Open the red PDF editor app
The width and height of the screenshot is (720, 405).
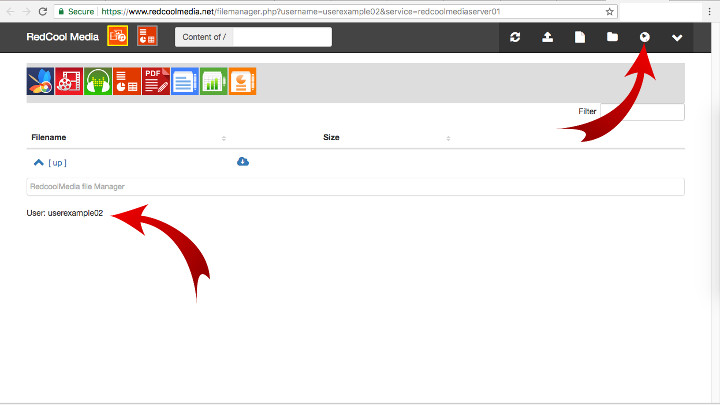click(156, 82)
